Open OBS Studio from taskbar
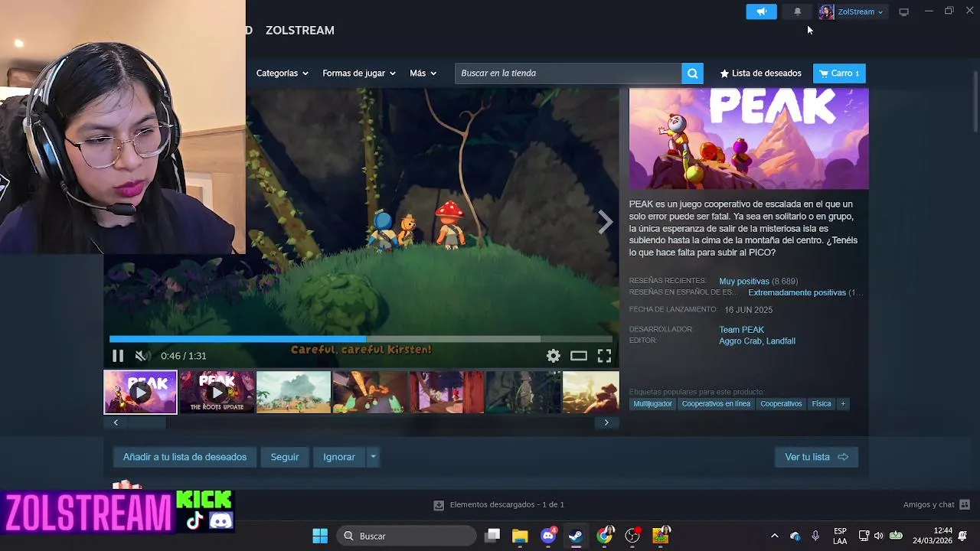 (632, 536)
